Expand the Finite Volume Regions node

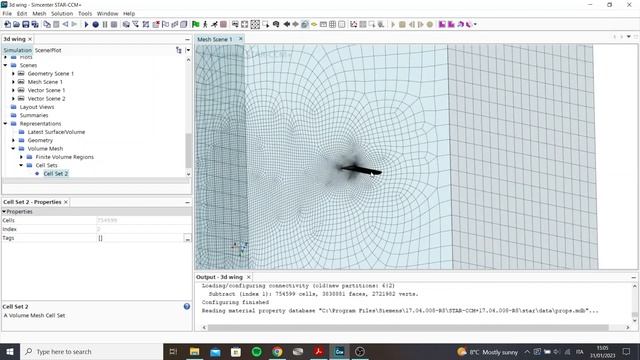tap(21, 157)
